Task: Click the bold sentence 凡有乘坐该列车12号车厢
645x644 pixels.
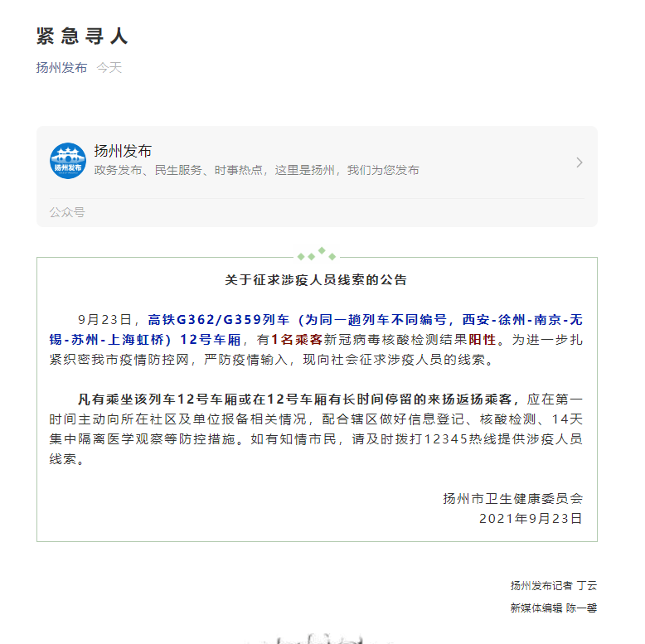Action: click(294, 399)
